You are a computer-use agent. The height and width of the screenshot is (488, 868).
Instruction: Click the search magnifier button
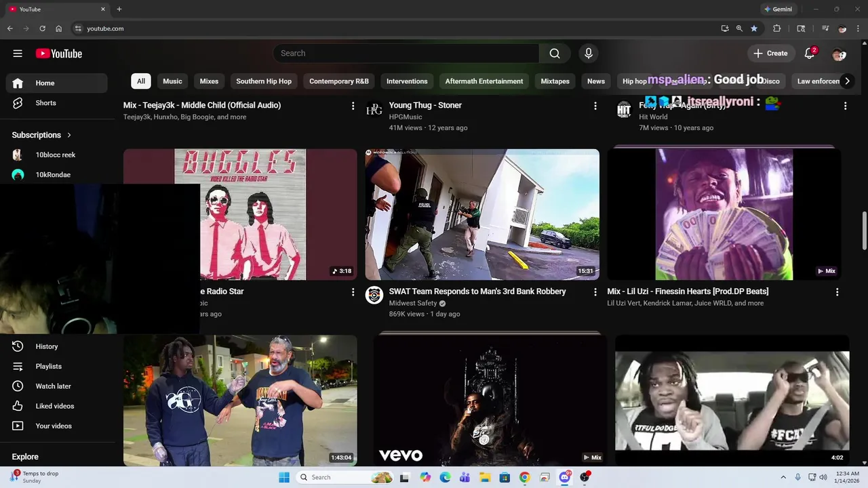555,54
